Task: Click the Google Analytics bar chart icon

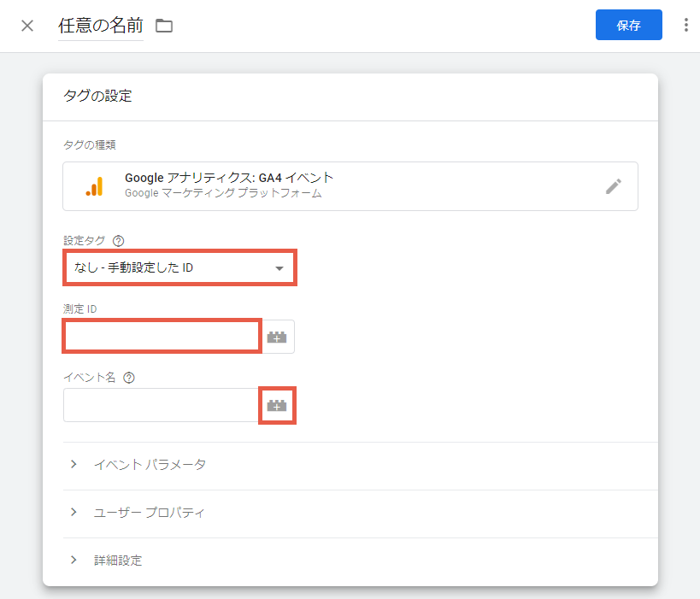Action: [95, 186]
